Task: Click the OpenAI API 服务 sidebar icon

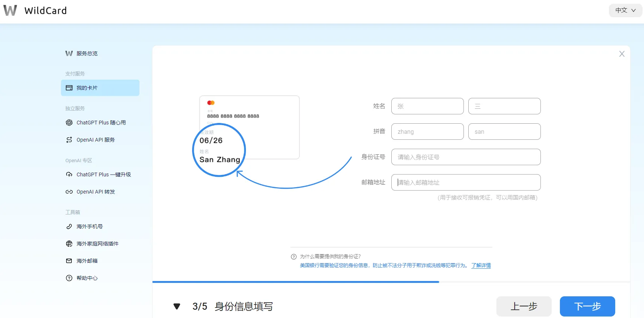Action: 69,140
